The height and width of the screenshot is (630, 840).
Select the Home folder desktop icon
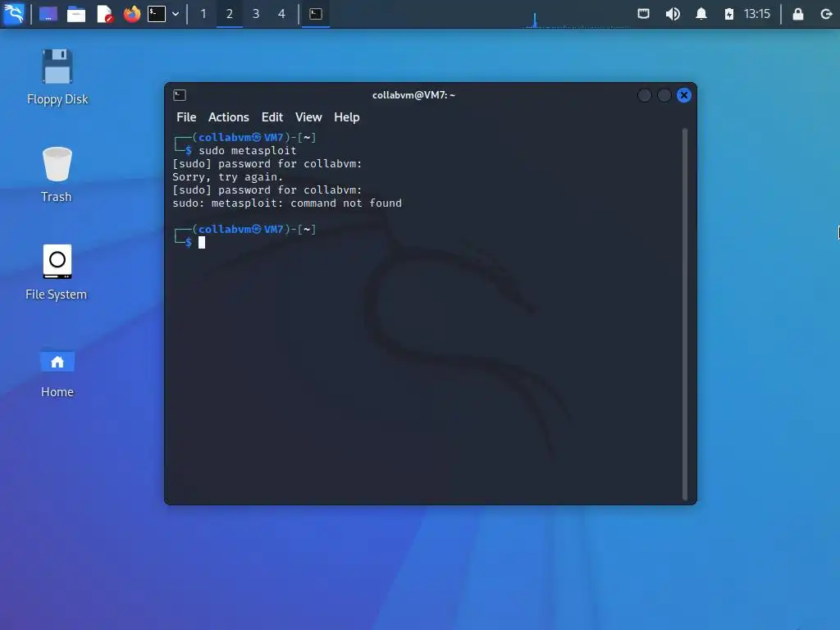click(x=57, y=373)
